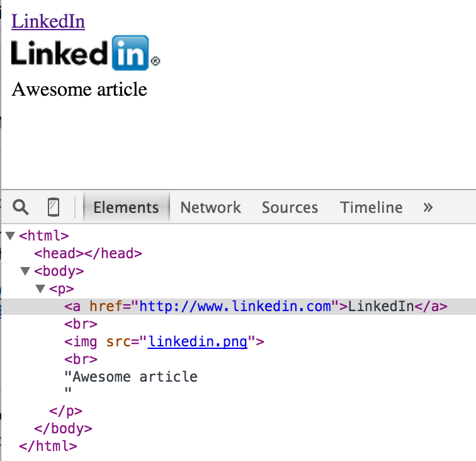Select the closing html tag
The width and height of the screenshot is (476, 461).
tap(48, 446)
